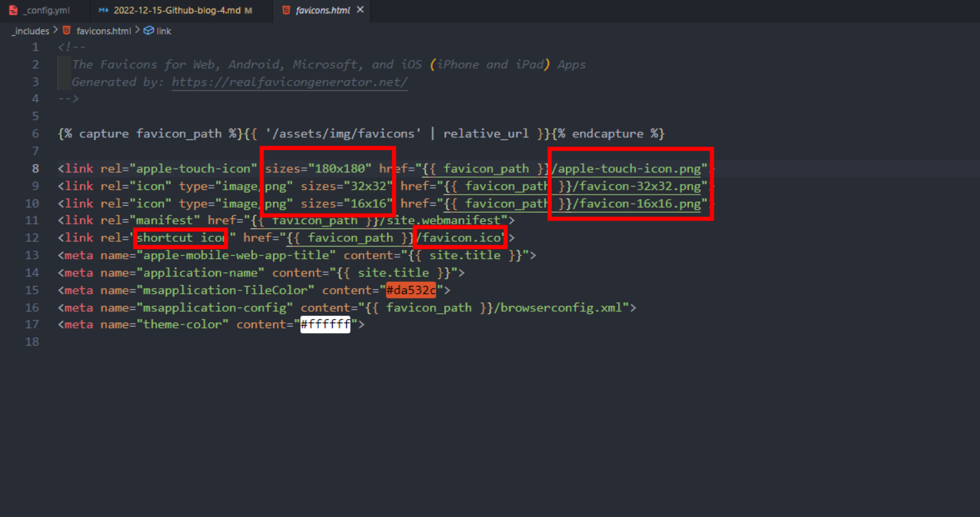Click 'site.title' on the apple-mobile-web-app-title line

(465, 255)
